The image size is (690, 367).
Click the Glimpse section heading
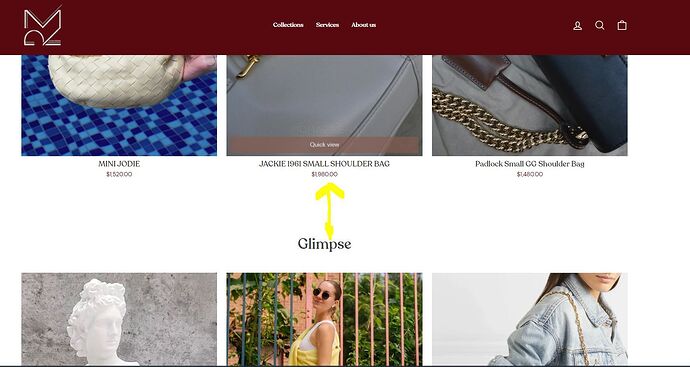pos(324,244)
